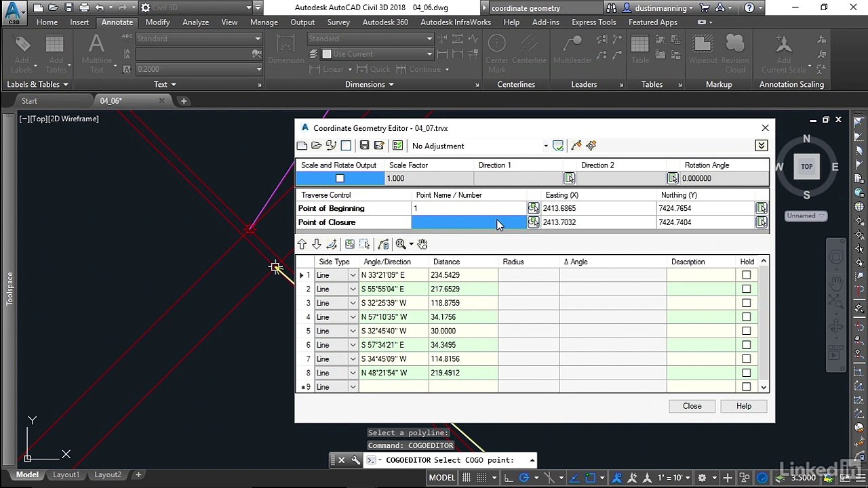Screen dimensions: 868x488
Task: Check Hold box for row 3
Action: tap(746, 303)
